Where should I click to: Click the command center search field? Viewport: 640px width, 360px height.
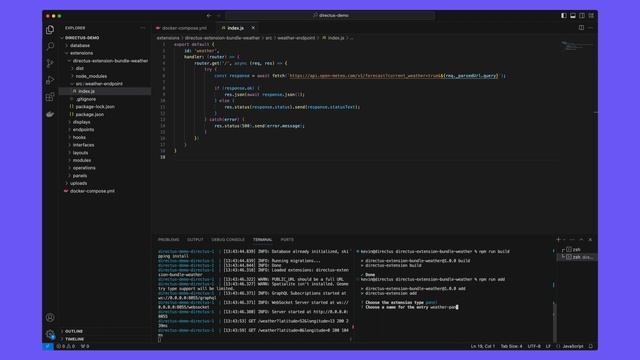pyautogui.click(x=330, y=16)
